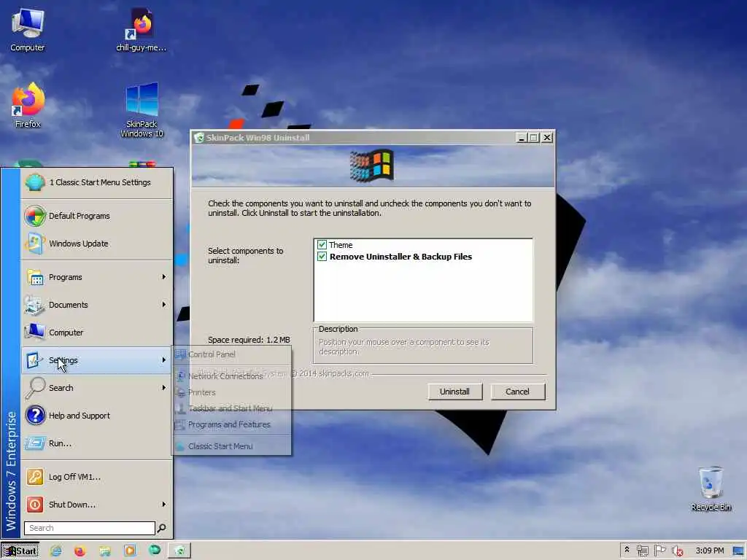Expand the Settings submenu arrow
This screenshot has height=560, width=747.
tap(164, 360)
